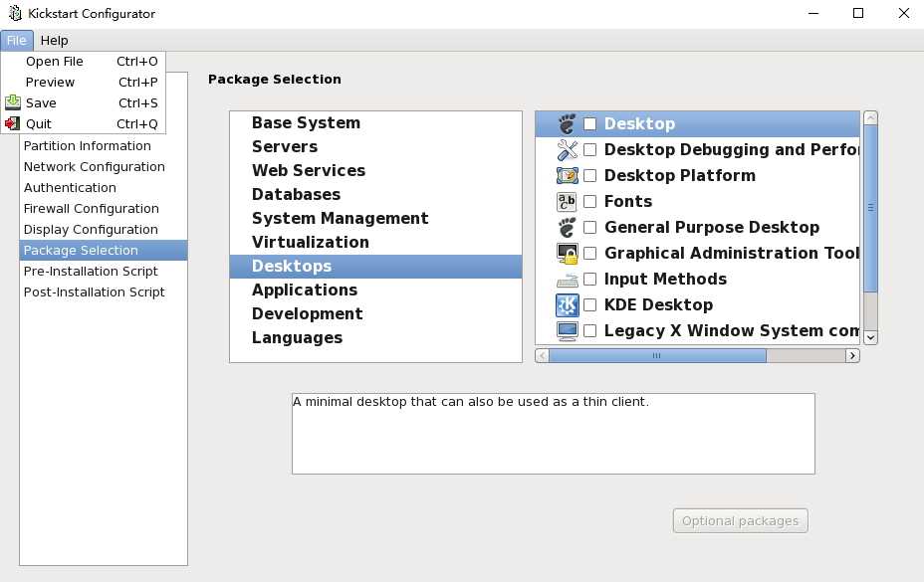The image size is (924, 582).
Task: Click the package list scroll-down arrow
Action: point(871,337)
